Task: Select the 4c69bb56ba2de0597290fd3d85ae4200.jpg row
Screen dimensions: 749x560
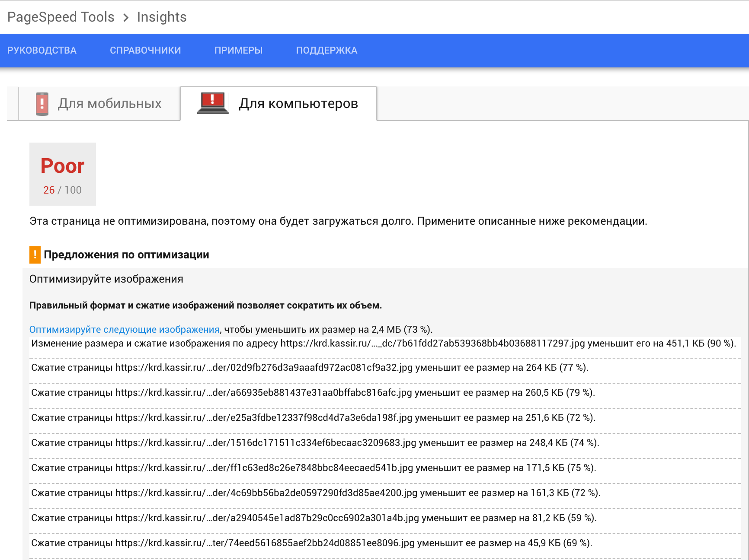Action: pos(385,496)
